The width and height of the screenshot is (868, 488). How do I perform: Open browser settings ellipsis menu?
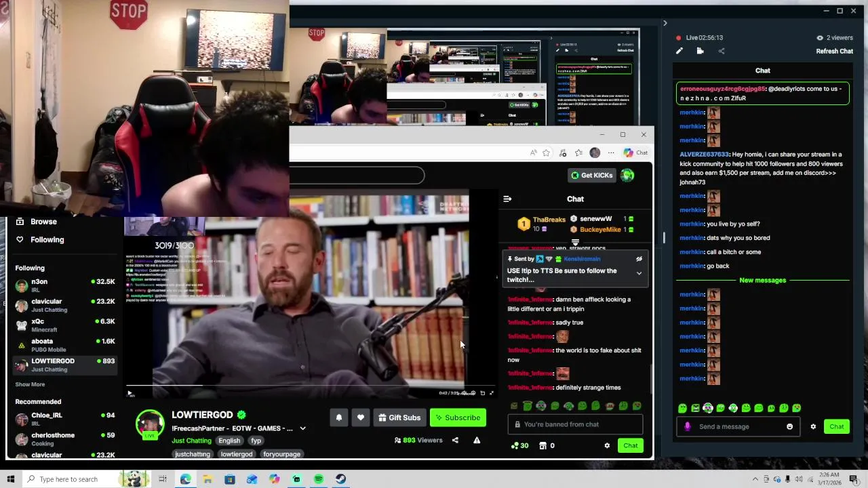click(x=611, y=152)
